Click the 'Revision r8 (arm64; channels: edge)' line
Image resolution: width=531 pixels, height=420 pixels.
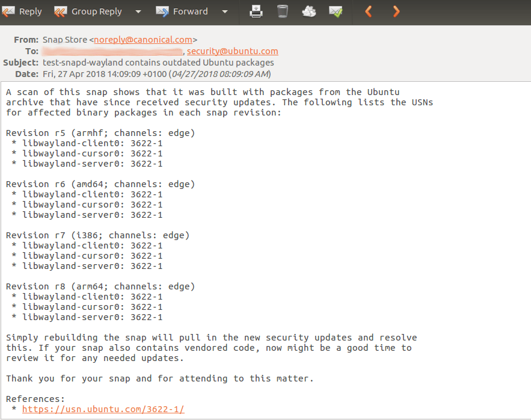100,287
